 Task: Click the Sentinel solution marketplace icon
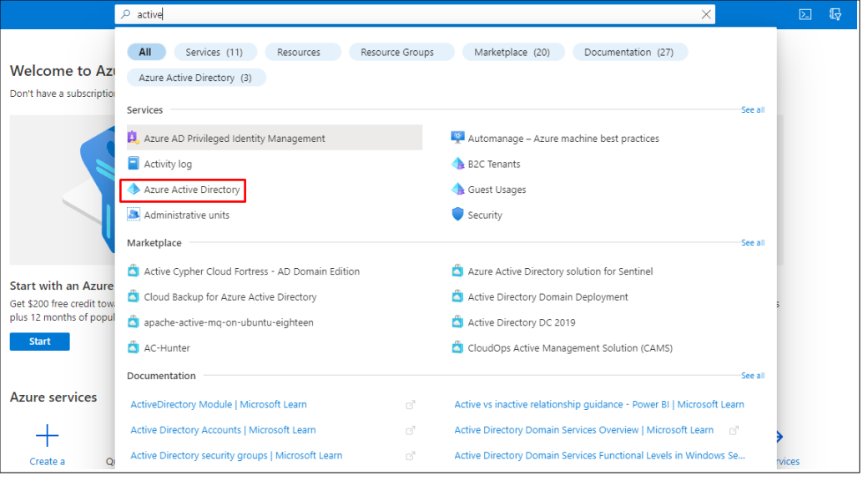click(457, 271)
